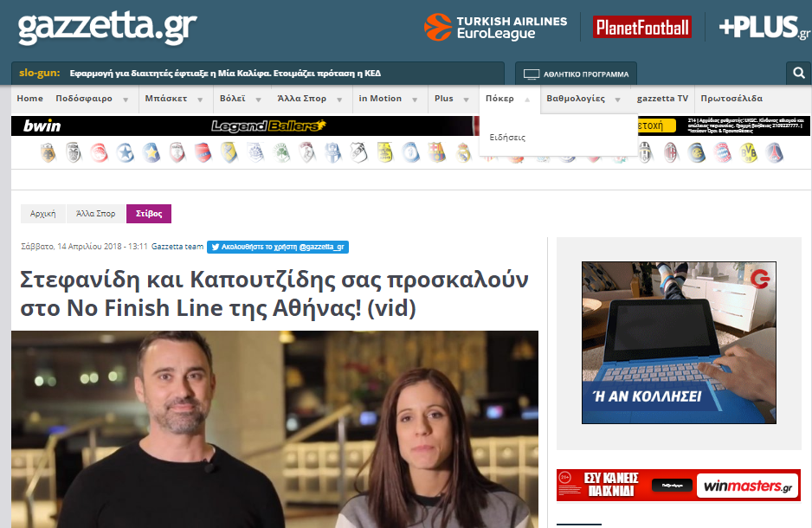This screenshot has height=528, width=812.
Task: Select Ειδήσεις in the Πόκερ submenu
Action: 507,138
